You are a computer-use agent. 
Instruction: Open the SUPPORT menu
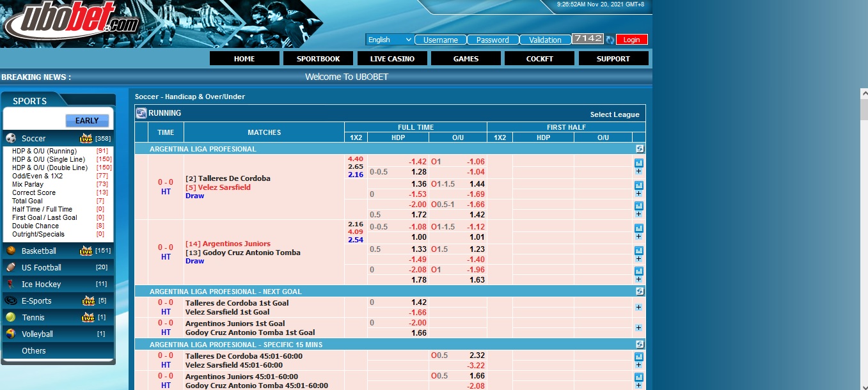[x=613, y=58]
